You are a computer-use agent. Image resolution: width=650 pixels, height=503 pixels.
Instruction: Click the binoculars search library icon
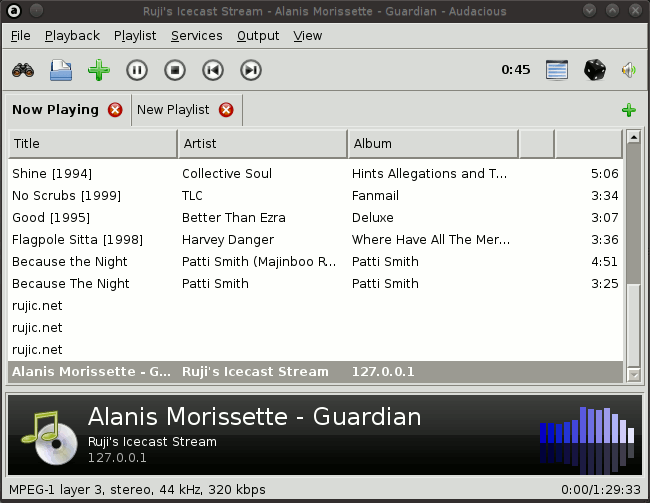(x=23, y=70)
